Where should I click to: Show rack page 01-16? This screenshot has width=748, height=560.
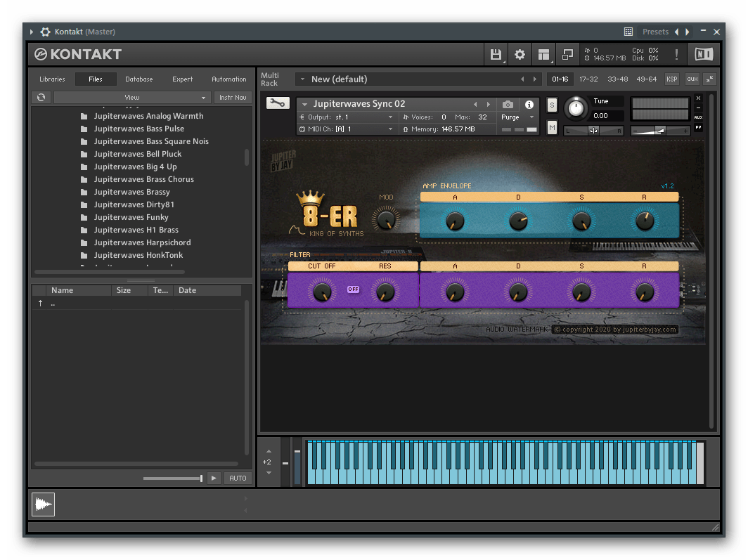pos(560,79)
